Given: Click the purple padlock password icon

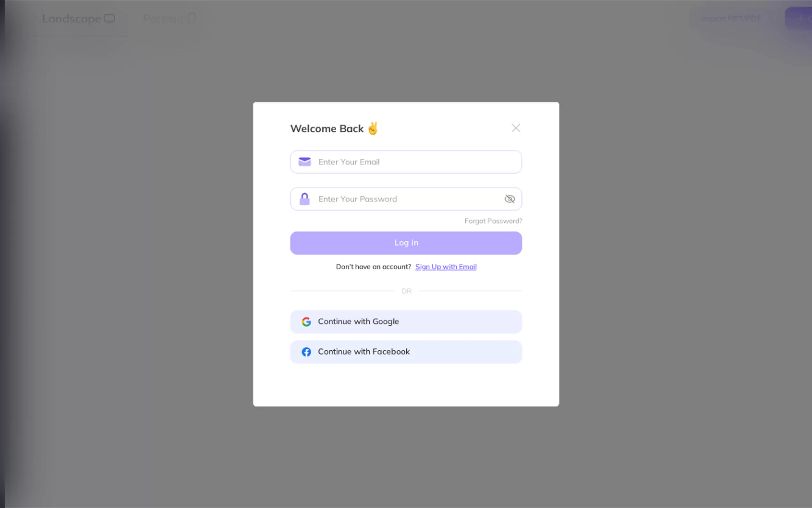Looking at the screenshot, I should [x=304, y=199].
